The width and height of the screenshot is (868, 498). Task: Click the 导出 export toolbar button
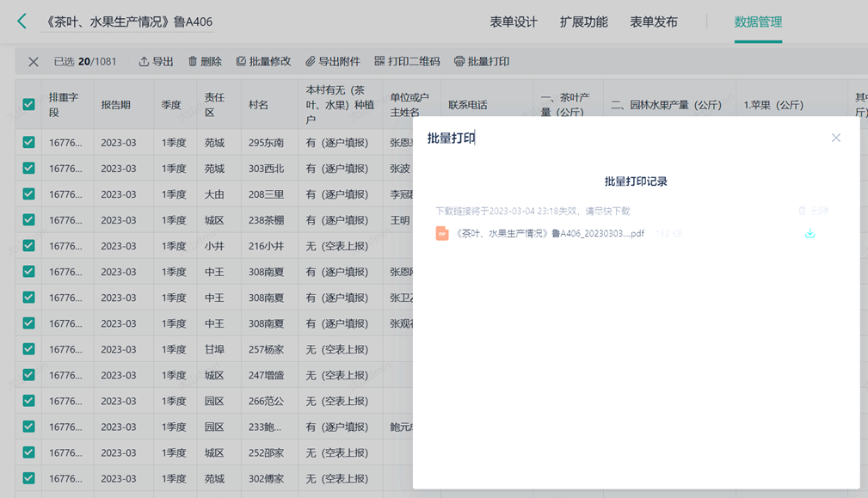tap(156, 62)
